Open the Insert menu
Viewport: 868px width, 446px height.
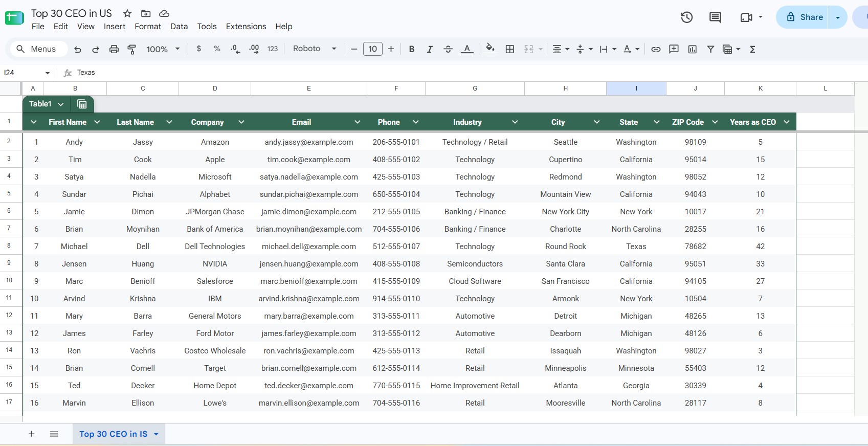click(x=115, y=27)
